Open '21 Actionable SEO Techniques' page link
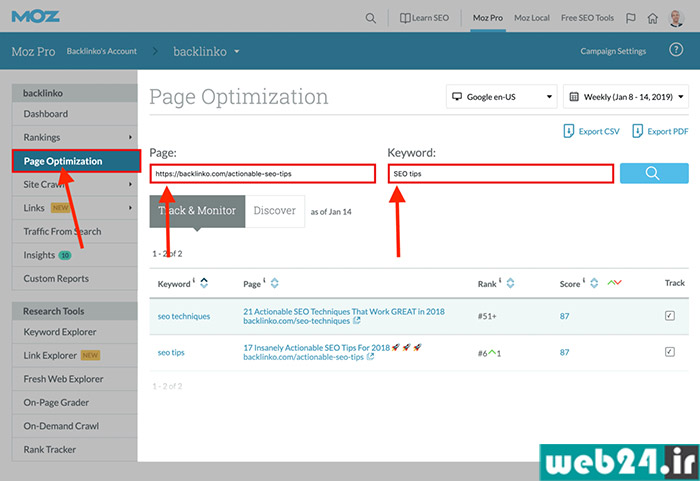This screenshot has height=481, width=700. pos(344,311)
